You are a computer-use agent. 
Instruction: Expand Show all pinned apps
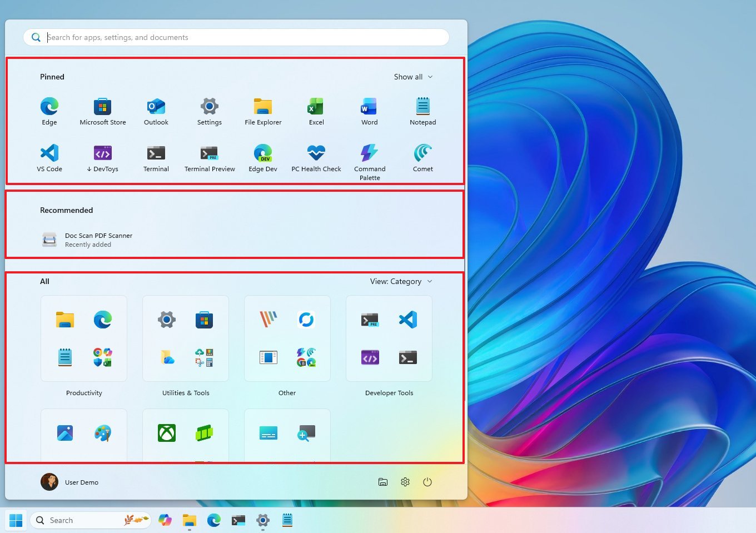tap(413, 77)
